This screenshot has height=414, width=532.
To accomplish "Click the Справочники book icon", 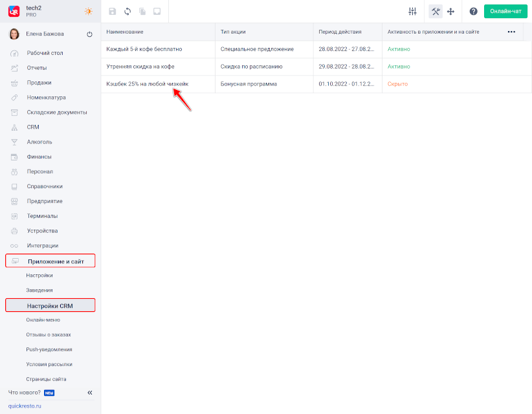I will click(x=14, y=186).
